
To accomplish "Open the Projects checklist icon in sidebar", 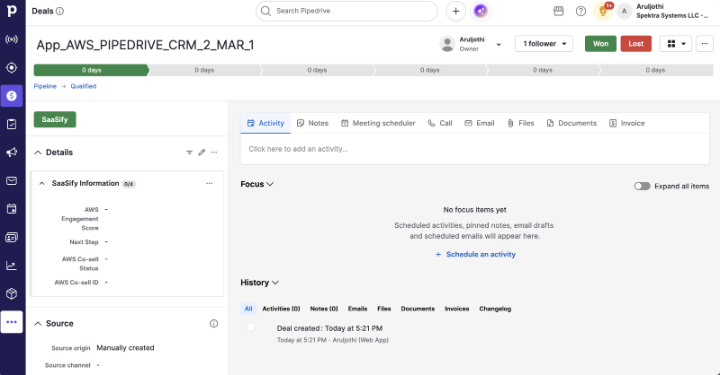I will coord(11,124).
